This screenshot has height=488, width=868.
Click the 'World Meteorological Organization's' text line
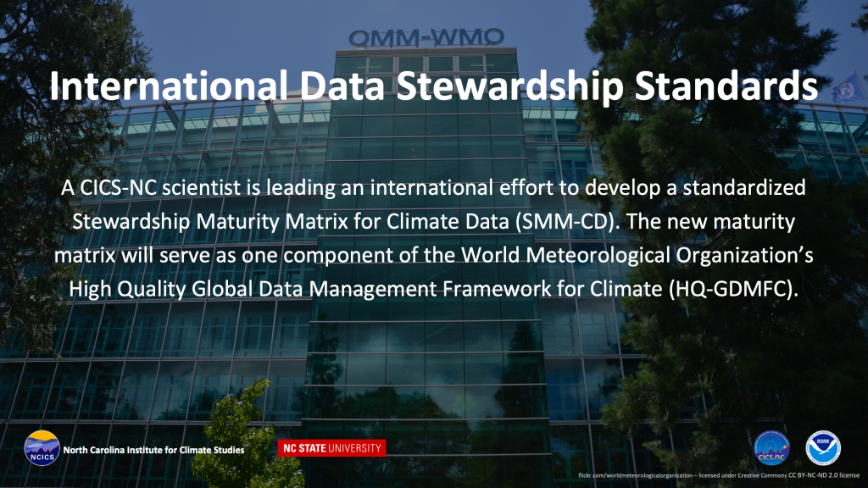pos(433,256)
